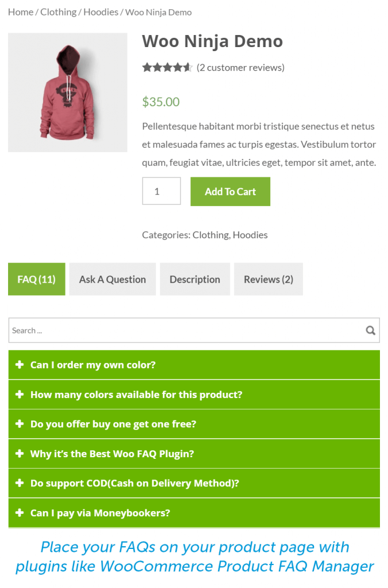The height and width of the screenshot is (588, 388).
Task: Click the Add To Cart button
Action: pos(230,191)
